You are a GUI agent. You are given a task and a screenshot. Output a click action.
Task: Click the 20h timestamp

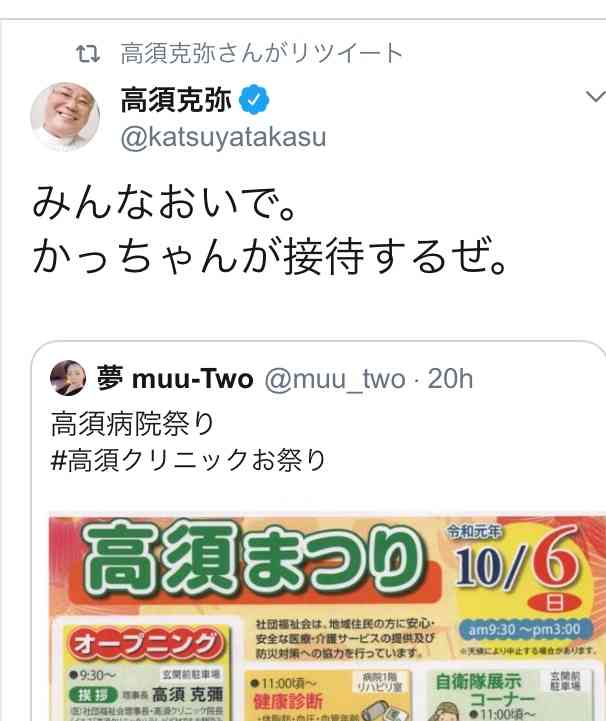[x=450, y=379]
